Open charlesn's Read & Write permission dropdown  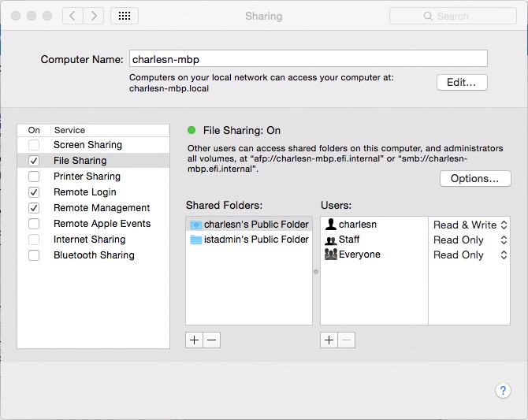470,225
